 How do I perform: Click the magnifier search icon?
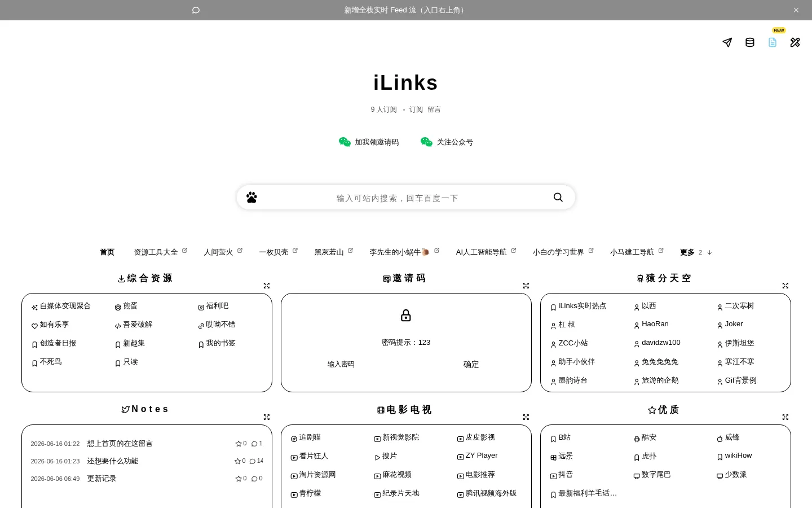coord(558,197)
